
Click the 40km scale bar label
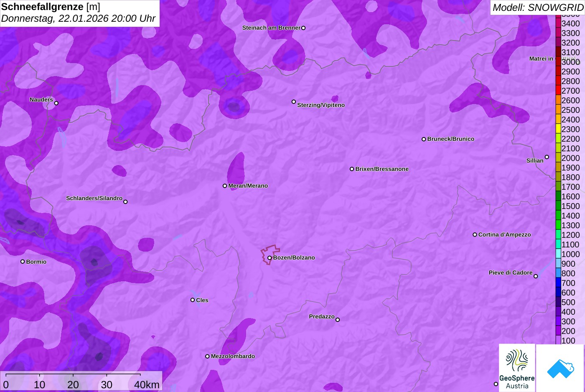click(x=147, y=385)
